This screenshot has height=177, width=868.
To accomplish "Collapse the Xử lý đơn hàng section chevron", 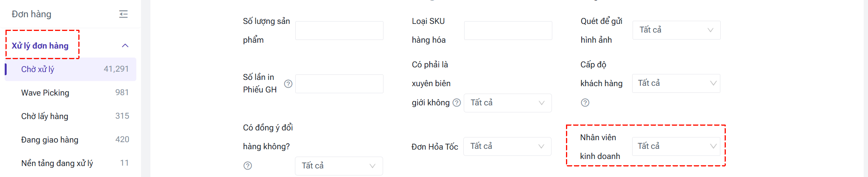I will pos(125,46).
